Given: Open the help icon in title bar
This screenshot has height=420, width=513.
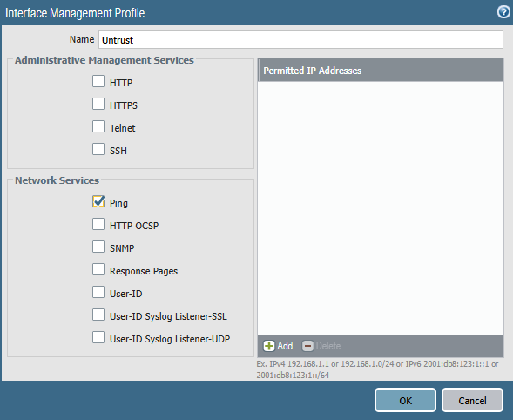Looking at the screenshot, I should 503,12.
